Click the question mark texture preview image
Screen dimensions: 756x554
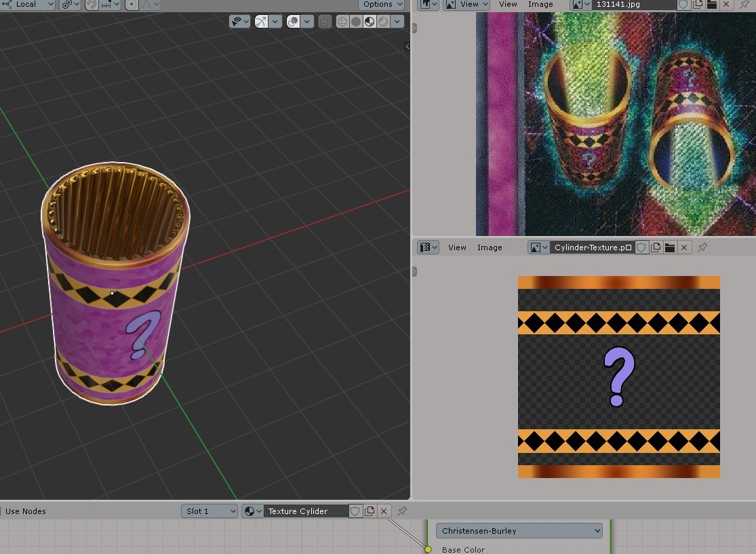pyautogui.click(x=618, y=376)
